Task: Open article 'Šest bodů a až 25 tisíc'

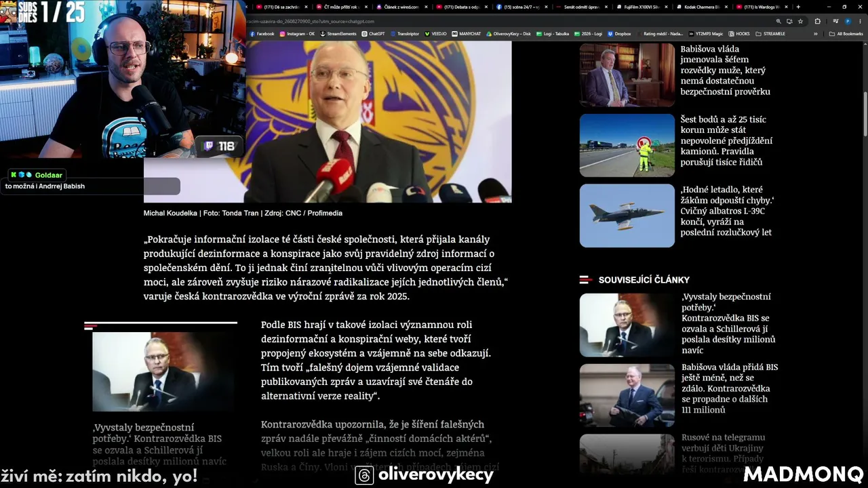Action: coord(726,140)
